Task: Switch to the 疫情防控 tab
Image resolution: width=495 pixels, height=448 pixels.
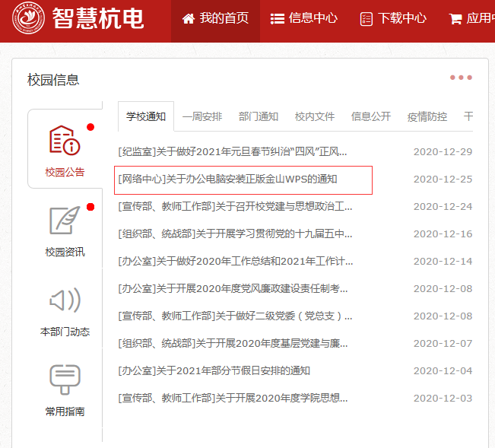Action: (x=427, y=116)
